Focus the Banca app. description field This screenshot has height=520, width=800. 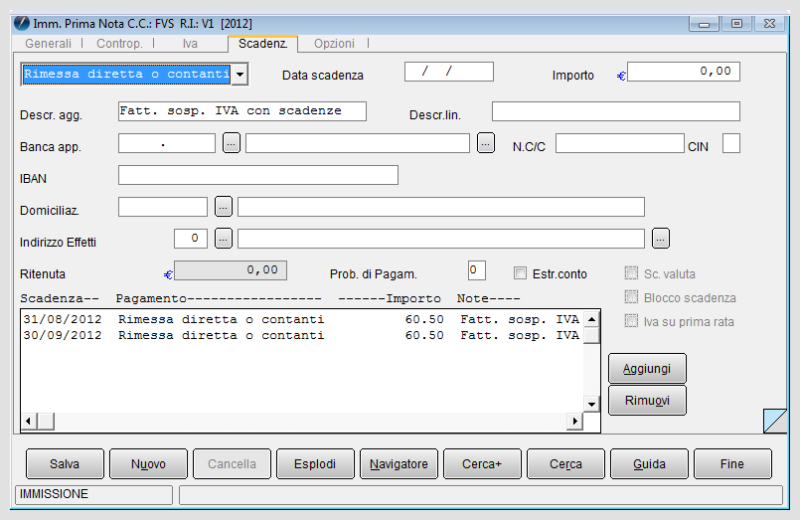[358, 143]
